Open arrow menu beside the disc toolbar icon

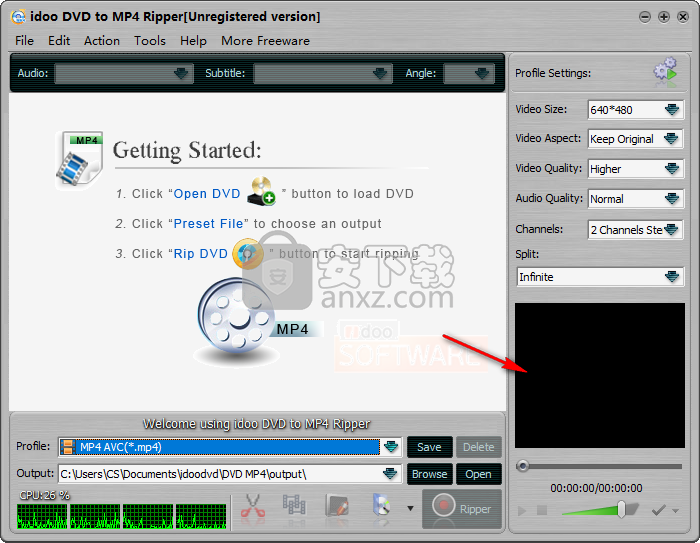[410, 508]
